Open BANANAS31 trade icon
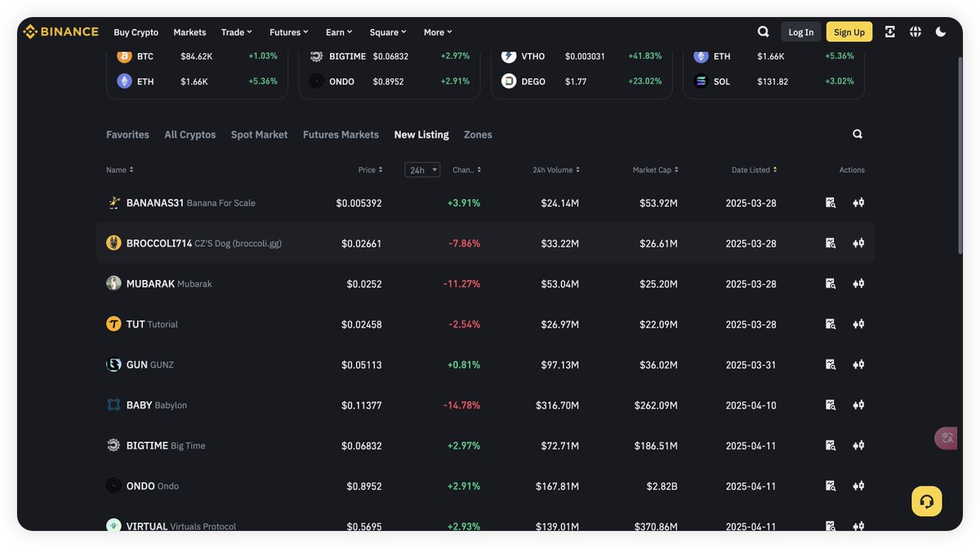The height and width of the screenshot is (548, 980). click(x=858, y=203)
